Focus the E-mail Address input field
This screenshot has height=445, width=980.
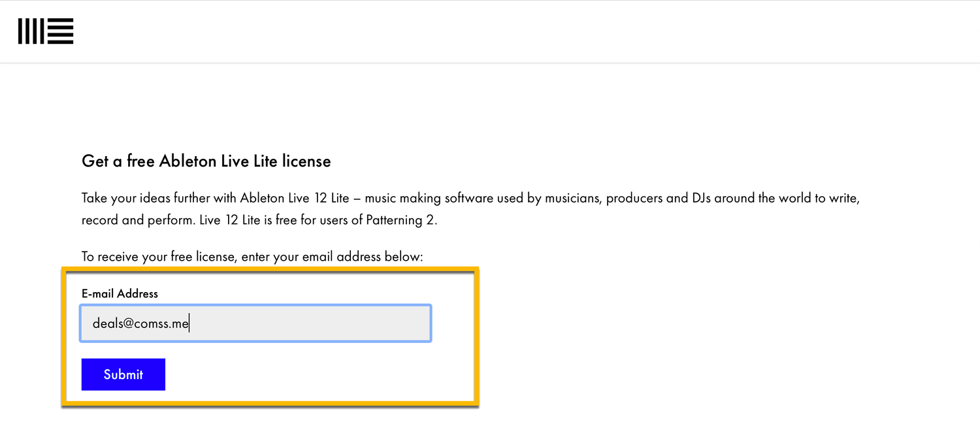pos(255,323)
